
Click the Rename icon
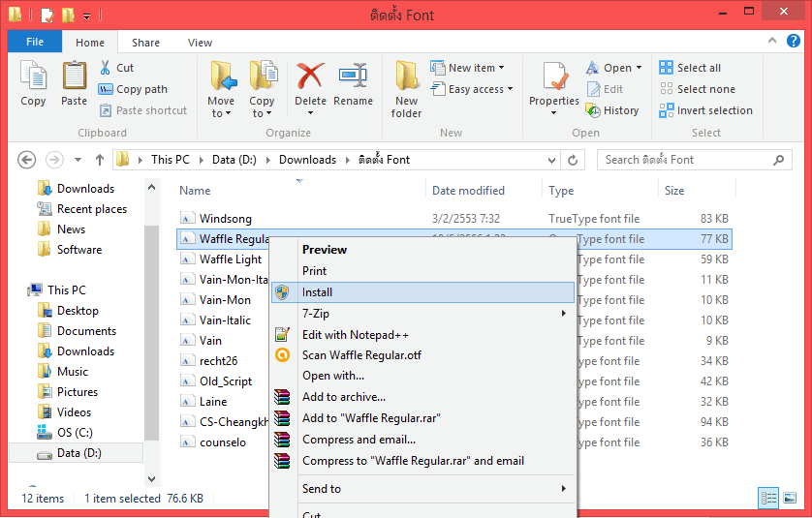(353, 76)
